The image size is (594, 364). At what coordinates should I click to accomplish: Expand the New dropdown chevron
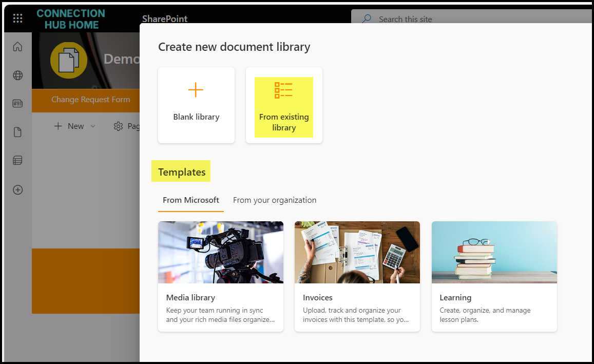pyautogui.click(x=93, y=126)
